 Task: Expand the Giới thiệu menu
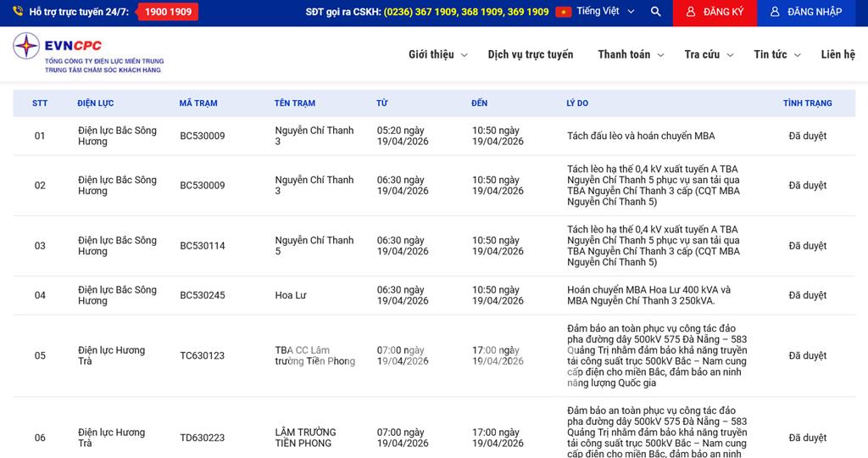click(437, 54)
